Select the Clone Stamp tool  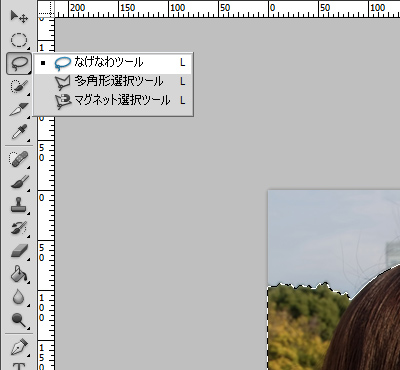[19, 205]
